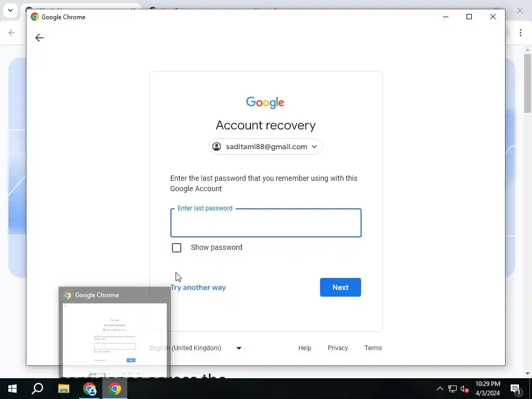Open the Windows Start menu
532x399 pixels.
[12, 389]
